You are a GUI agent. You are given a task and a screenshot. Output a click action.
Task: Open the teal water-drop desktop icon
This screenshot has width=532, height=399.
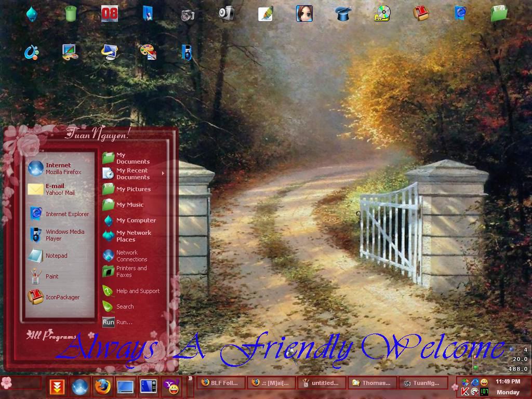pyautogui.click(x=32, y=14)
